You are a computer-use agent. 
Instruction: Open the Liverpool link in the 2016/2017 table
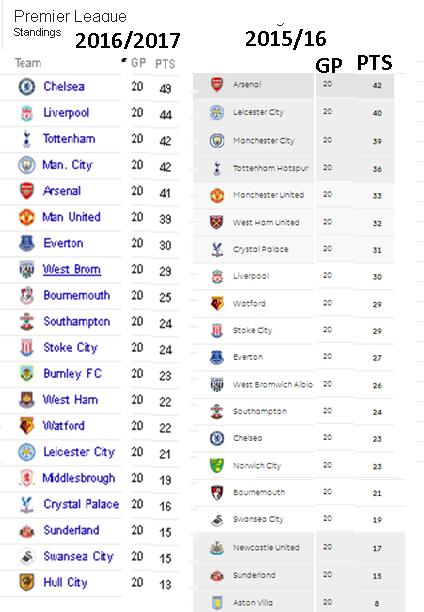[66, 112]
